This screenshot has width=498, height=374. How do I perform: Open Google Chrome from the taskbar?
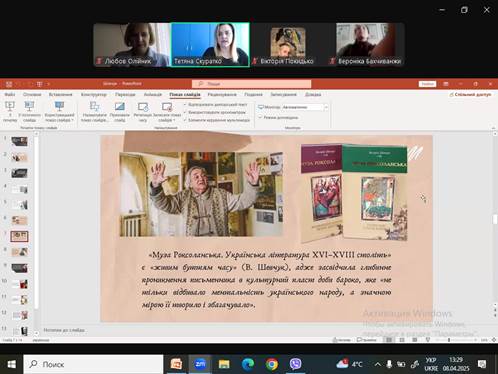click(272, 364)
